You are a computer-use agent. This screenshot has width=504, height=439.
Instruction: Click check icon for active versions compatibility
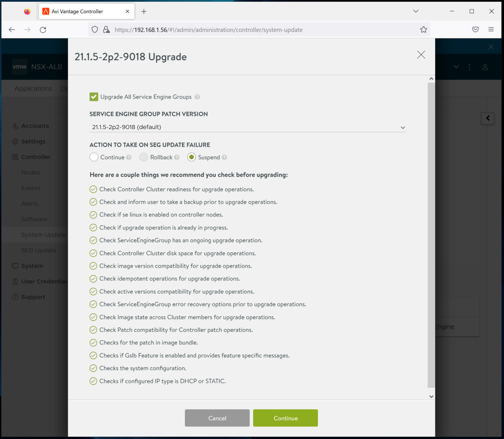[93, 292]
